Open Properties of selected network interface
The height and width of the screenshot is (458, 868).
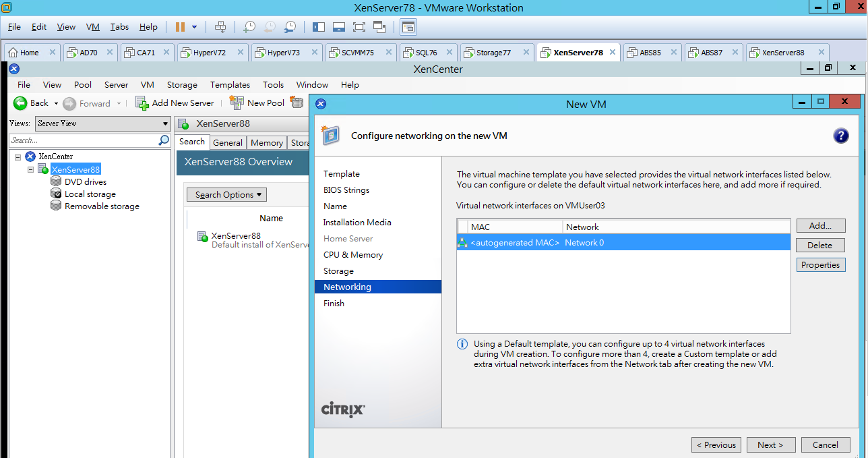click(x=820, y=265)
